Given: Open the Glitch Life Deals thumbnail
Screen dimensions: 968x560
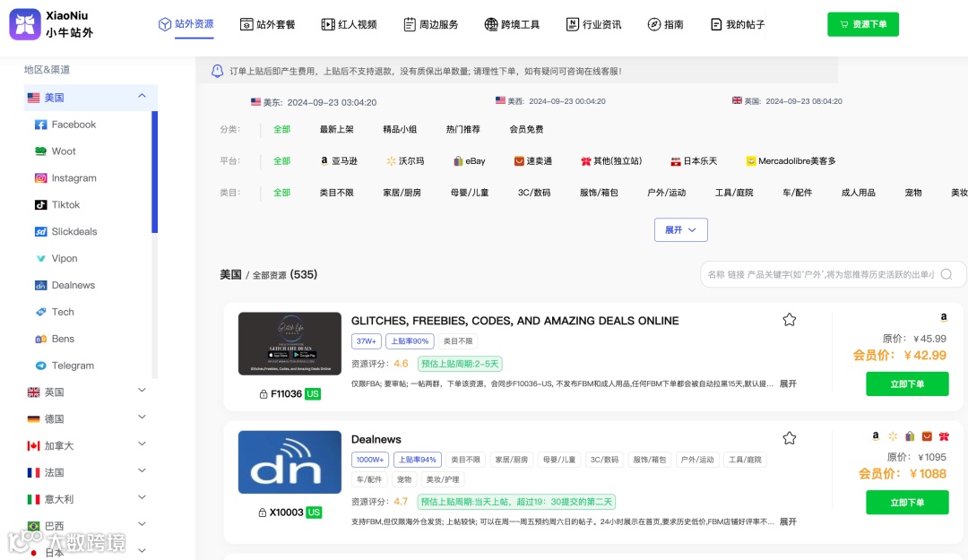Looking at the screenshot, I should pos(290,343).
